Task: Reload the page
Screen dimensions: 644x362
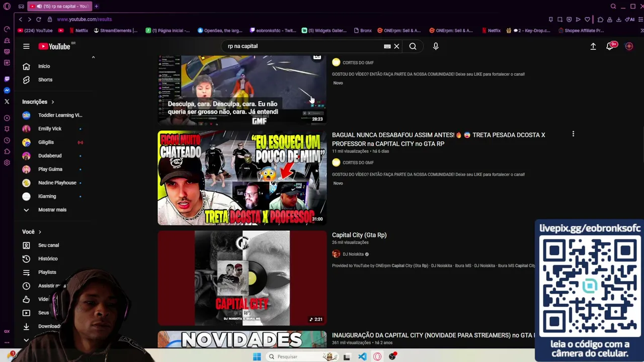Action: click(x=39, y=19)
